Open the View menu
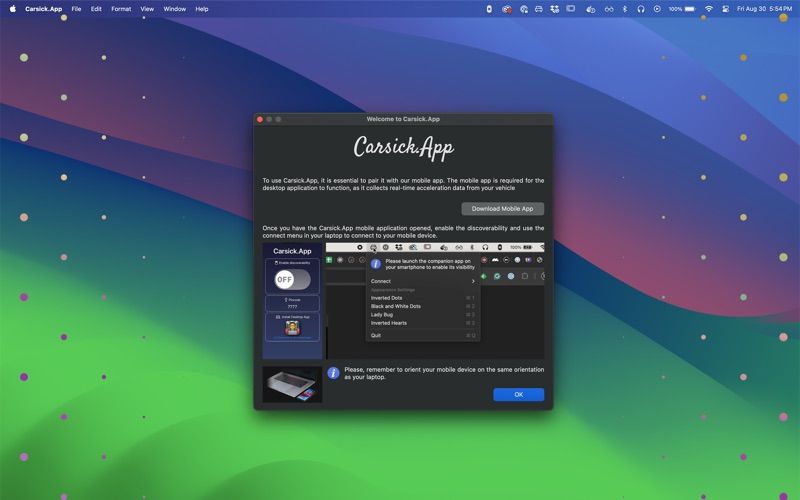 coord(147,9)
